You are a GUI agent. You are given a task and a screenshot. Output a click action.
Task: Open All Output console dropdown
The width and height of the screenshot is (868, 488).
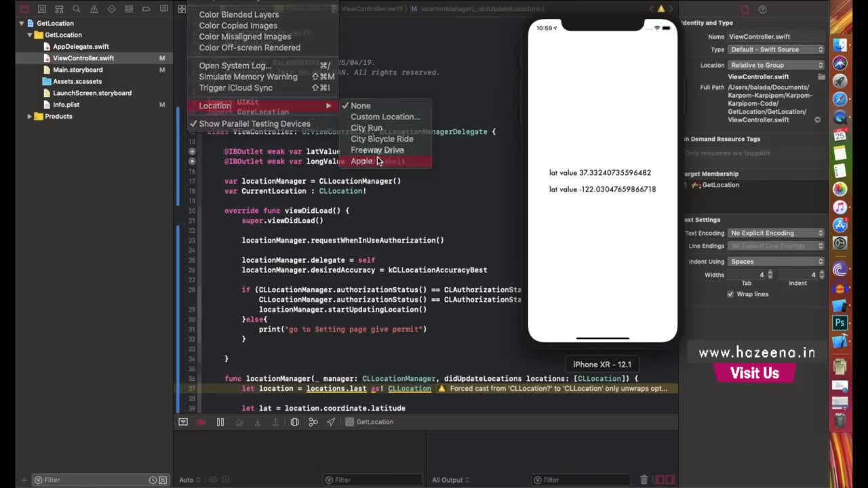point(450,480)
